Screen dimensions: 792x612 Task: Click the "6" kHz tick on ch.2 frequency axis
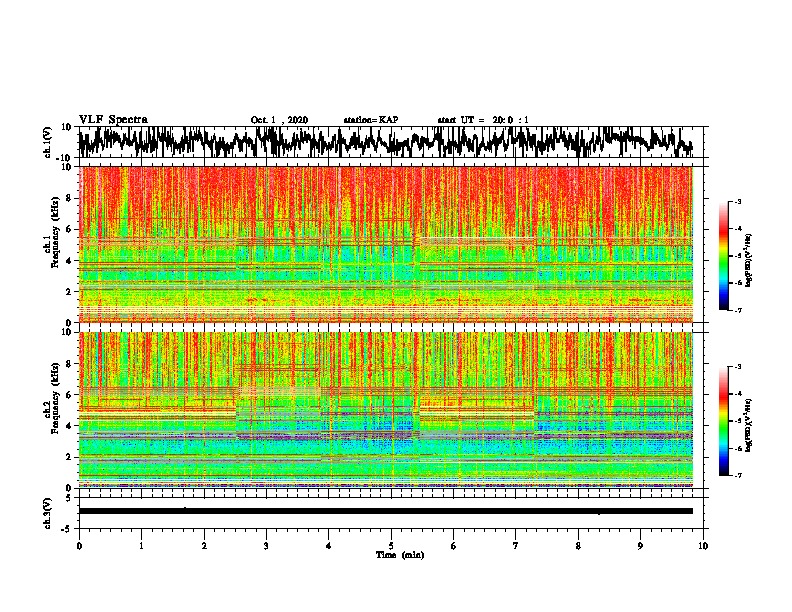click(x=69, y=395)
